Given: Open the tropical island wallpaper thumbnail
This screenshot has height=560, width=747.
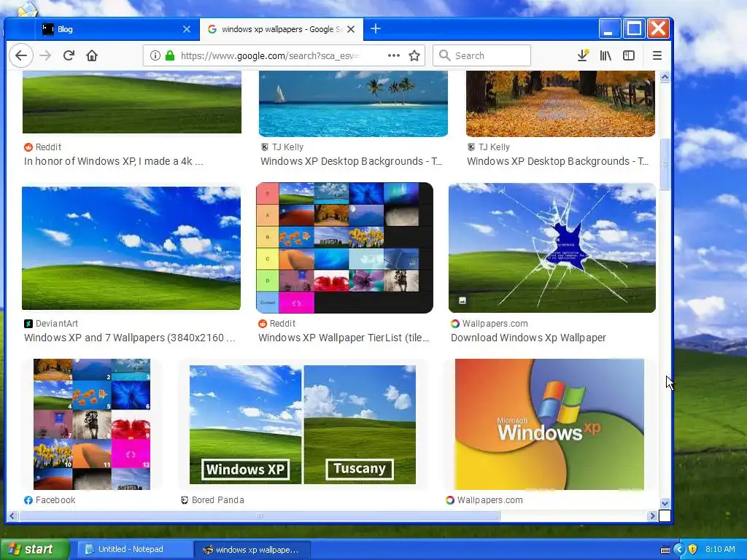Looking at the screenshot, I should [x=353, y=104].
